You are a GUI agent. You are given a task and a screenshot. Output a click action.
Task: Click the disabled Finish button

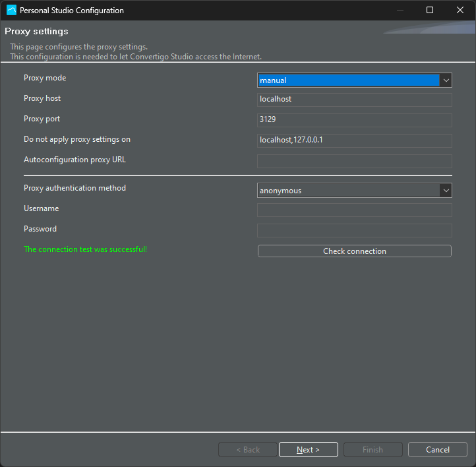click(372, 450)
